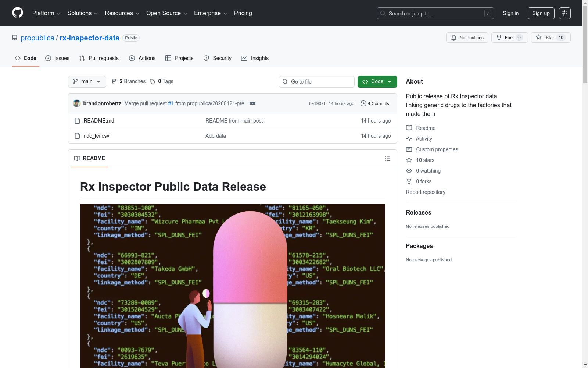Click the Releases heading link

[x=419, y=213]
